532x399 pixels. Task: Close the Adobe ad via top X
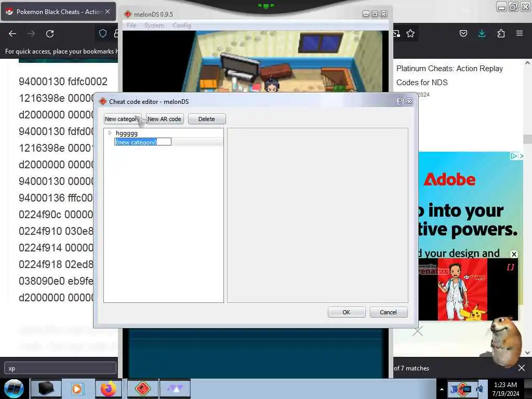click(x=521, y=156)
